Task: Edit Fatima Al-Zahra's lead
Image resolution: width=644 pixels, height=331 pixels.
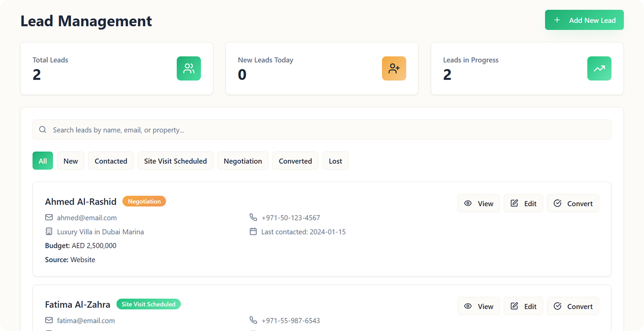Action: (x=523, y=306)
